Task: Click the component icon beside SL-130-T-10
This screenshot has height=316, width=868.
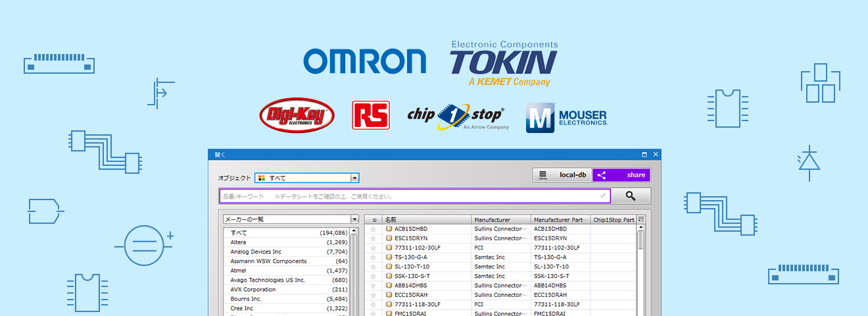Action: 389,267
